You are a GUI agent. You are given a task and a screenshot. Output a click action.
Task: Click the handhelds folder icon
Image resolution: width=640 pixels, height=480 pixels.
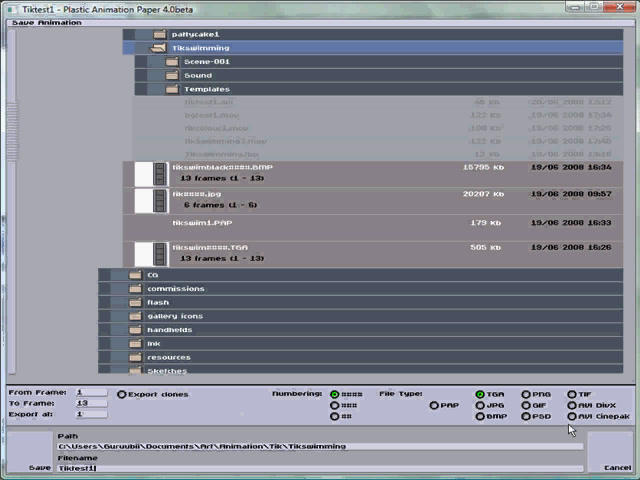(135, 330)
